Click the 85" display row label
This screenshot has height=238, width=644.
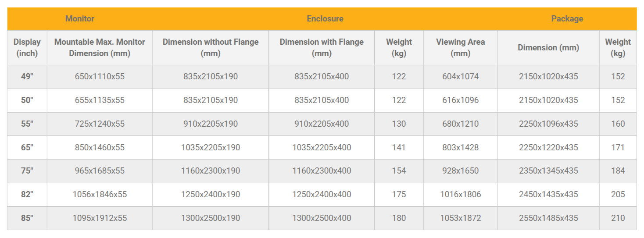tap(27, 218)
